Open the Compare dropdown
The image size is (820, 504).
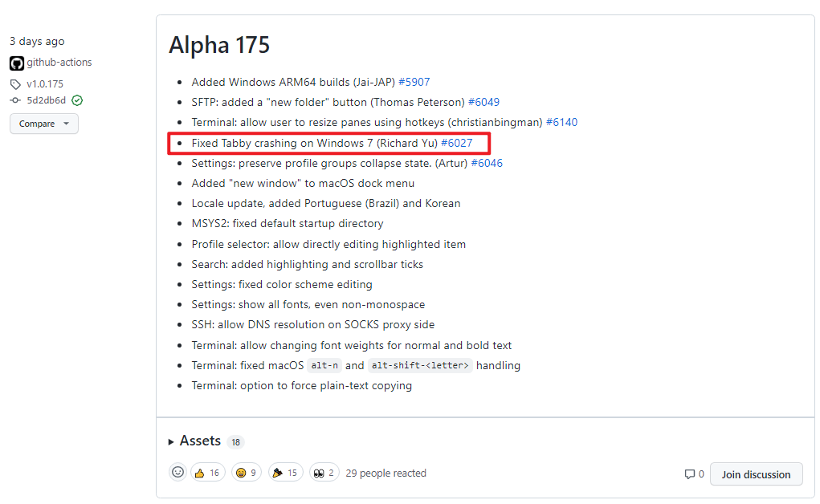(44, 124)
